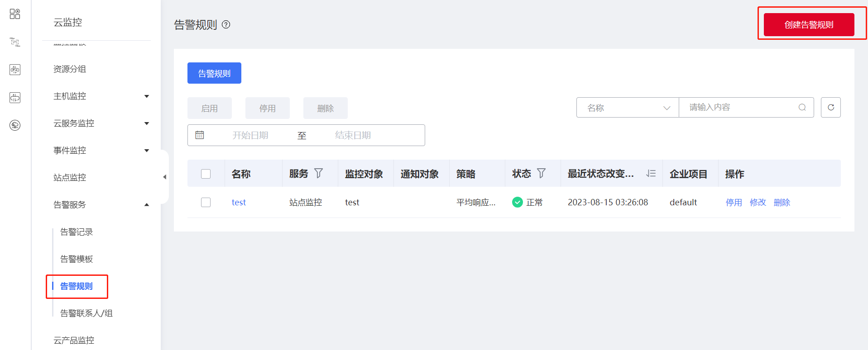Viewport: 868px width, 350px height.
Task: Click the help icon beside 告警规则 title
Action: pyautogui.click(x=226, y=25)
